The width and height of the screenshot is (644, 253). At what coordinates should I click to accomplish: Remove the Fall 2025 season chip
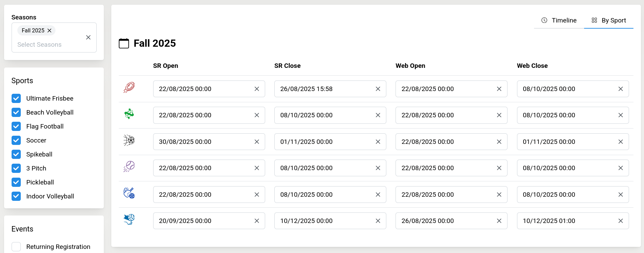[49, 30]
